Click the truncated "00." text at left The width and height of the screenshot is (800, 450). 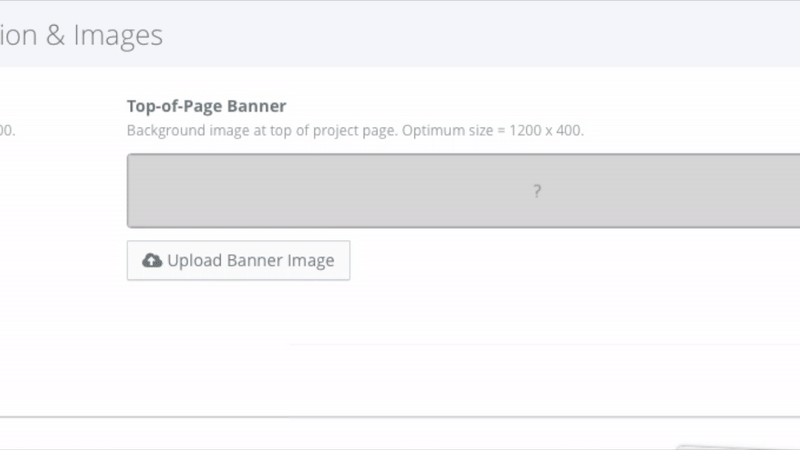tap(7, 130)
